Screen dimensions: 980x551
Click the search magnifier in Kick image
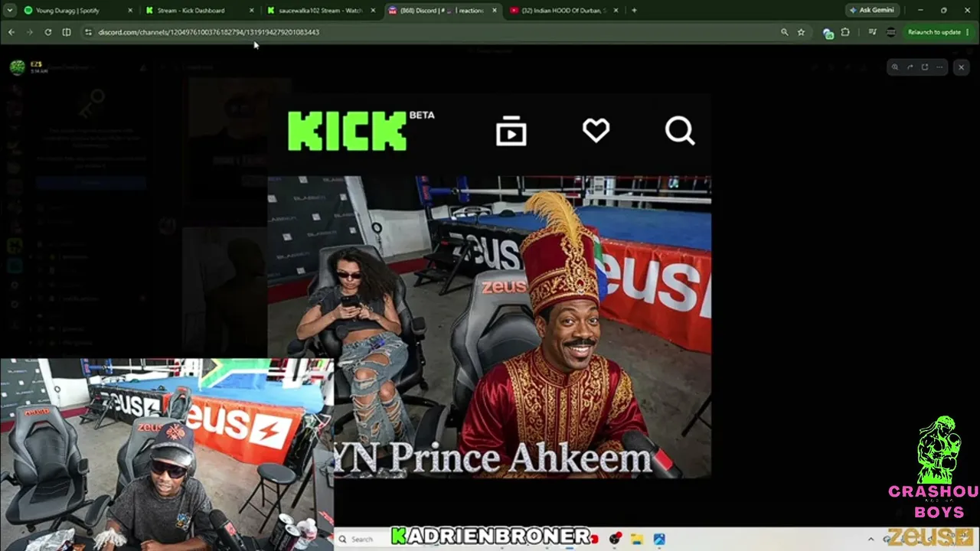(680, 131)
